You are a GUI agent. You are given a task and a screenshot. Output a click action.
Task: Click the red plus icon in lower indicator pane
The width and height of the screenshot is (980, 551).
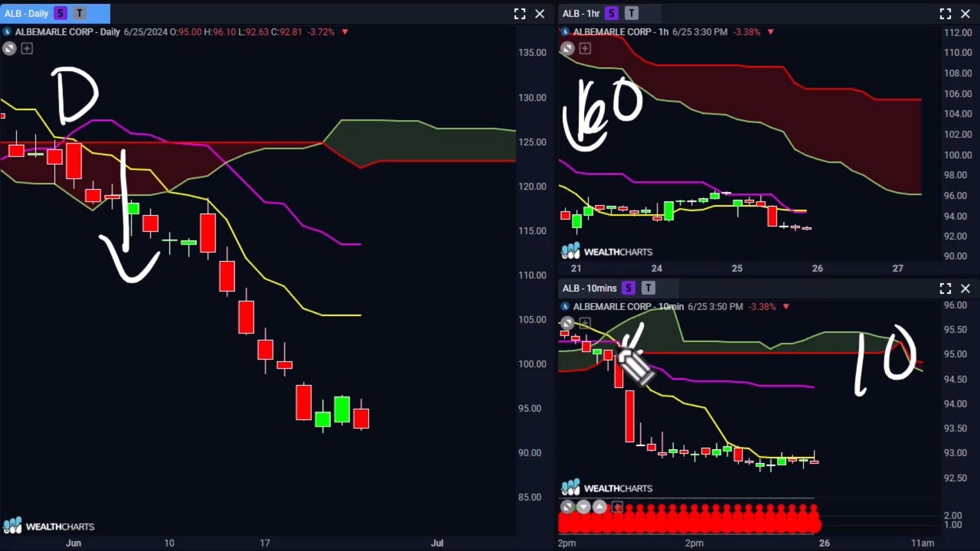click(x=617, y=507)
